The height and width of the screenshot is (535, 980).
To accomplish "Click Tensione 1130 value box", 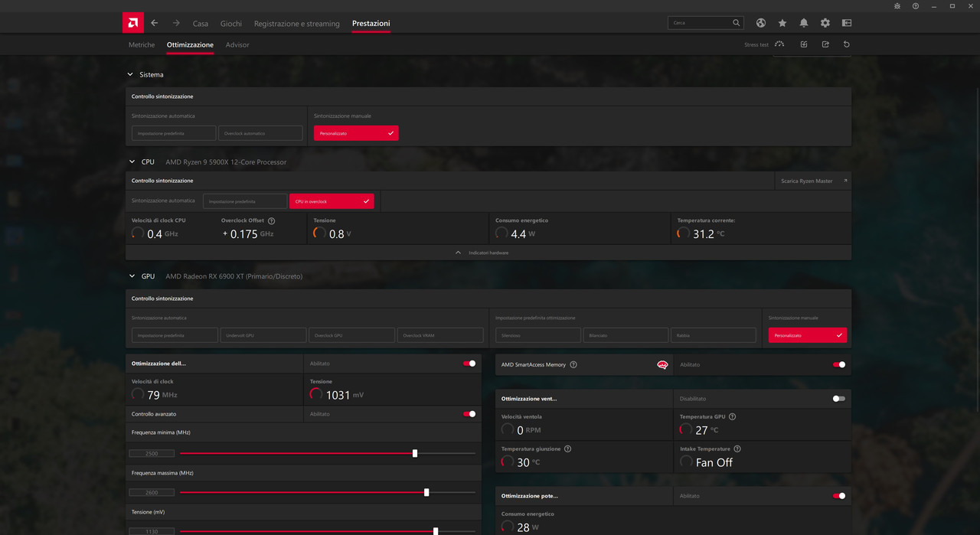I will (x=152, y=531).
